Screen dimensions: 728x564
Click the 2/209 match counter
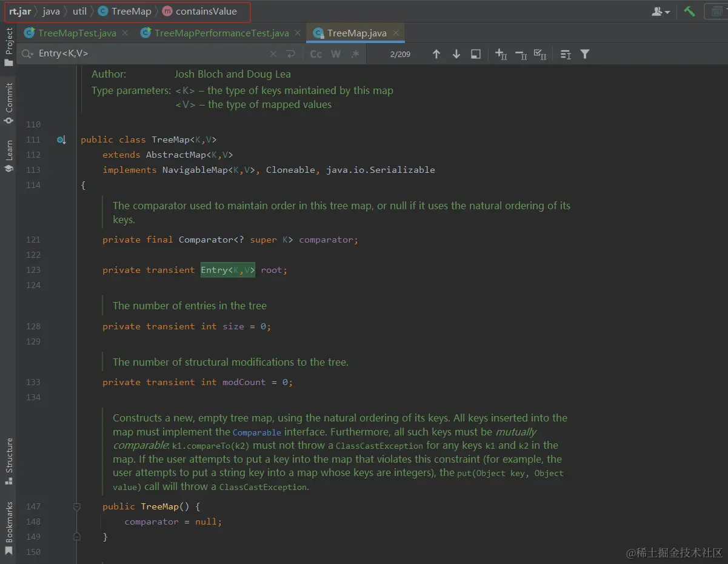400,54
